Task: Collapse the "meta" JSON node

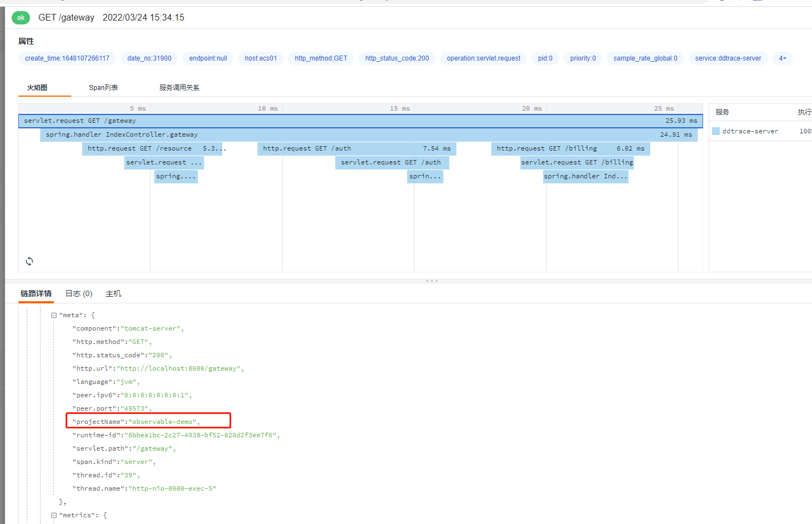Action: point(54,315)
